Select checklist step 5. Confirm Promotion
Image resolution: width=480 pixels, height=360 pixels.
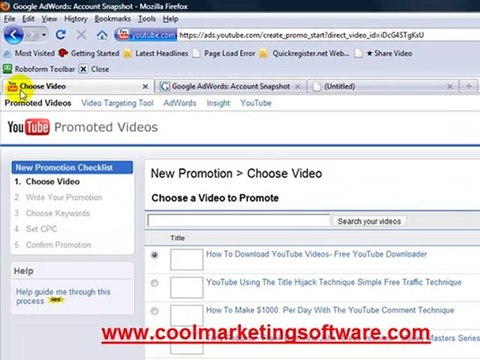(x=53, y=245)
